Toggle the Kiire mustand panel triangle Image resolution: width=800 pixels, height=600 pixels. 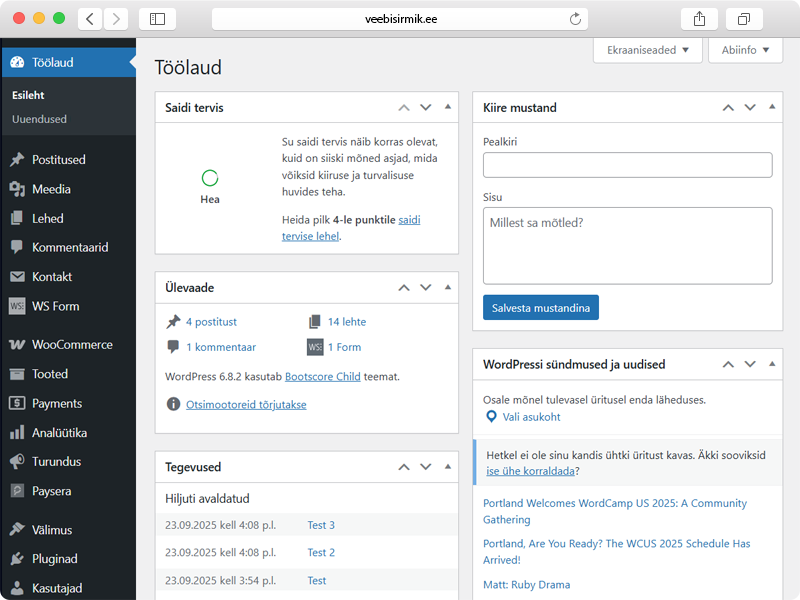tap(772, 107)
